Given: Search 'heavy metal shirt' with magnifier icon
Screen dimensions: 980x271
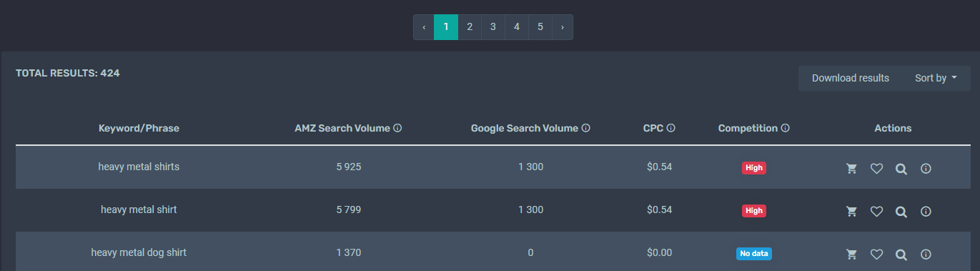Looking at the screenshot, I should 901,212.
